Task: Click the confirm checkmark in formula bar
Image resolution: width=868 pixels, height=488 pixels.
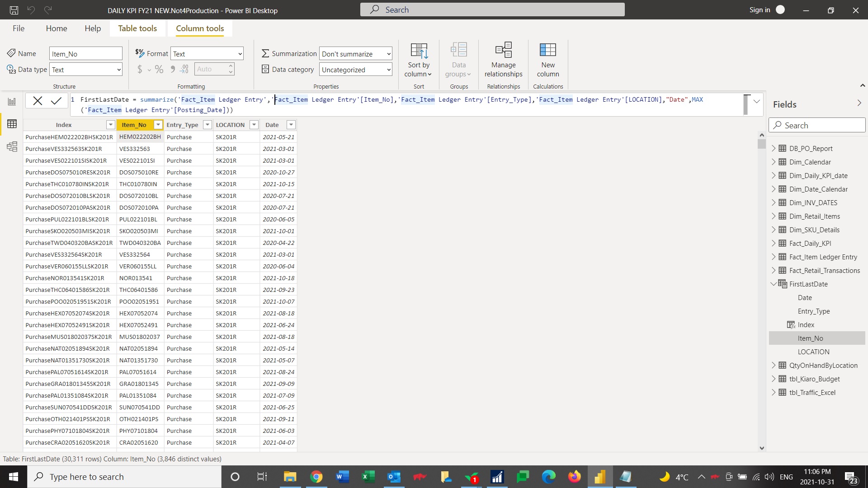Action: point(56,100)
